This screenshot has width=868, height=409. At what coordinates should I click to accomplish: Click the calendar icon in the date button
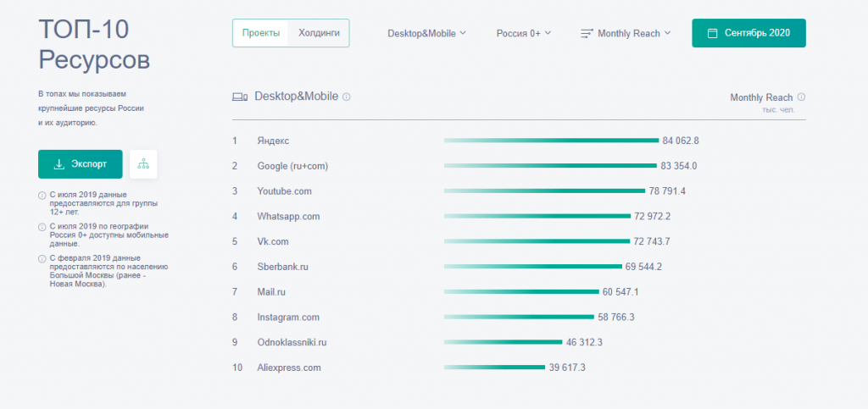point(713,33)
